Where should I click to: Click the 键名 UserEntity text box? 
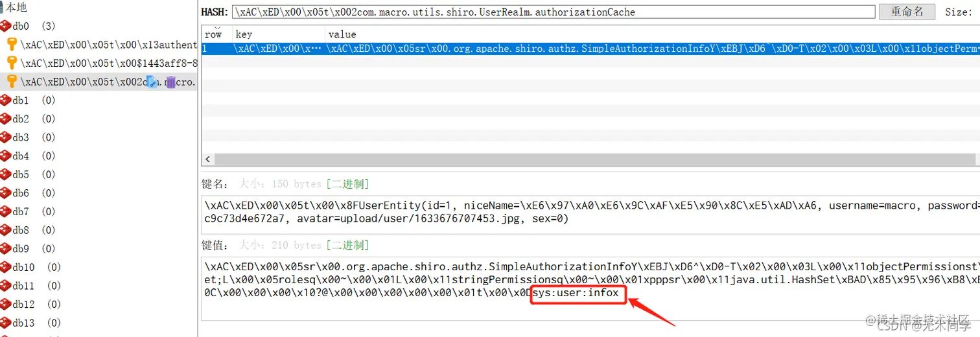[x=590, y=213]
